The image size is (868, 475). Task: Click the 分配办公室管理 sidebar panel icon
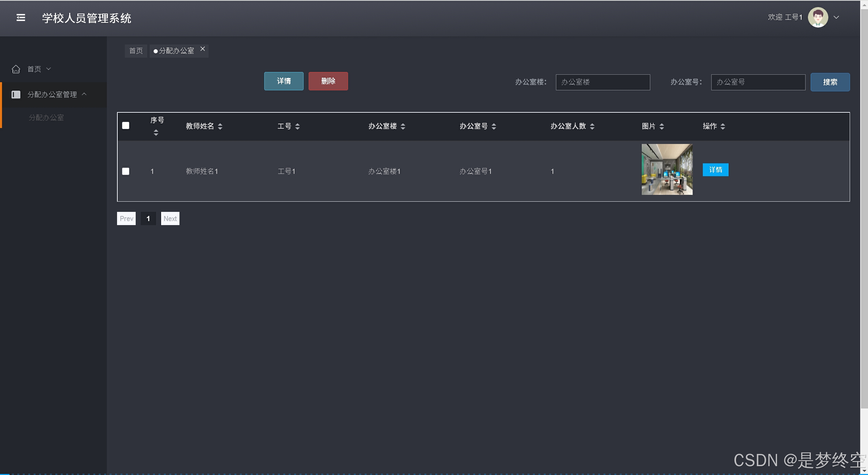(16, 94)
